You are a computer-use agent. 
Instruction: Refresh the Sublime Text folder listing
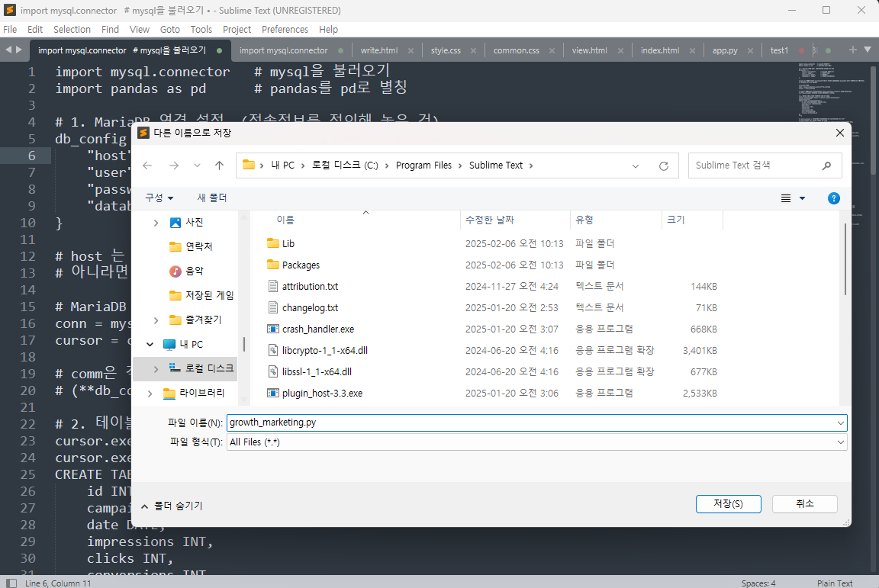[664, 166]
